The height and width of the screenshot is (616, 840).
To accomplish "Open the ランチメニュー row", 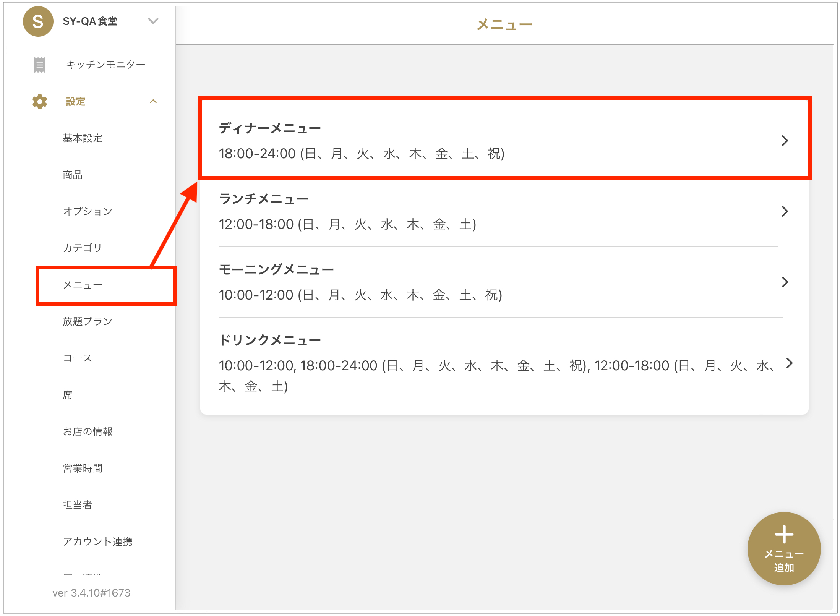I will [x=504, y=211].
